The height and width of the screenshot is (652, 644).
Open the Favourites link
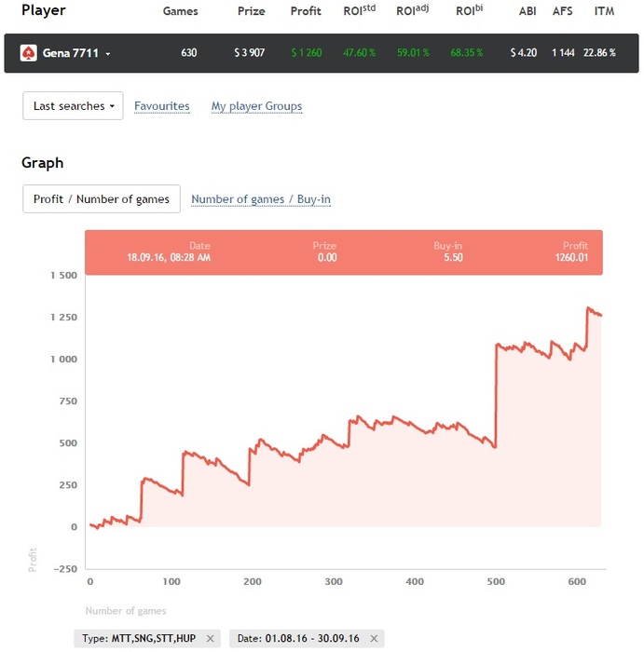coord(162,106)
